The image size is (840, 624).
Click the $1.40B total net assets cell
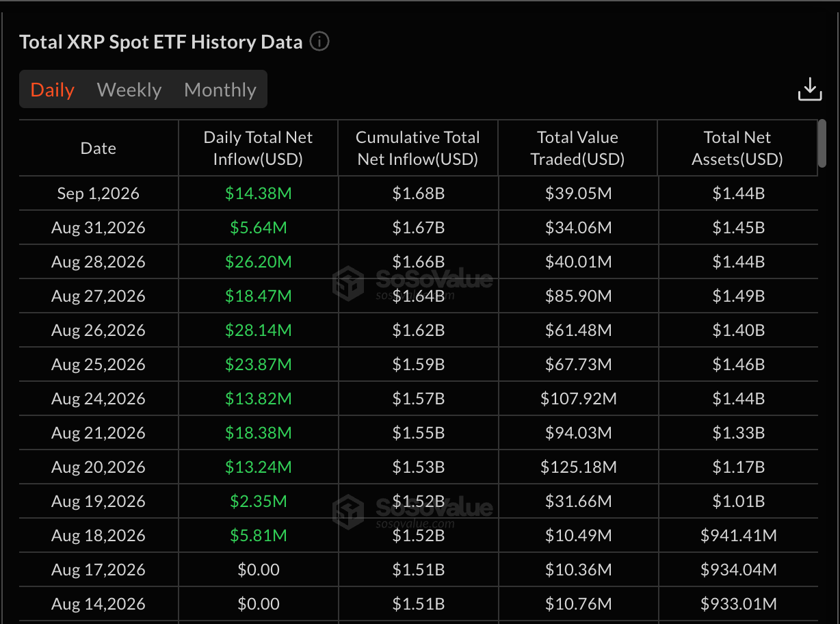(739, 330)
